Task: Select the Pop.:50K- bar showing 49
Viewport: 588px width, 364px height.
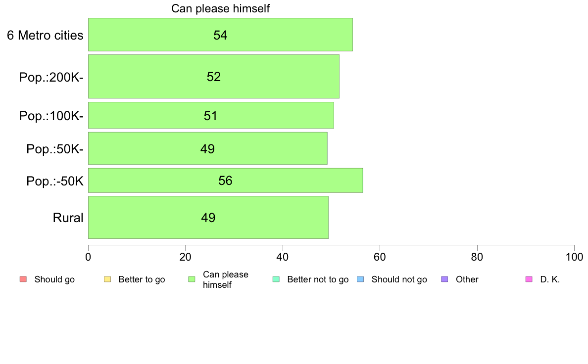Action: pos(208,148)
